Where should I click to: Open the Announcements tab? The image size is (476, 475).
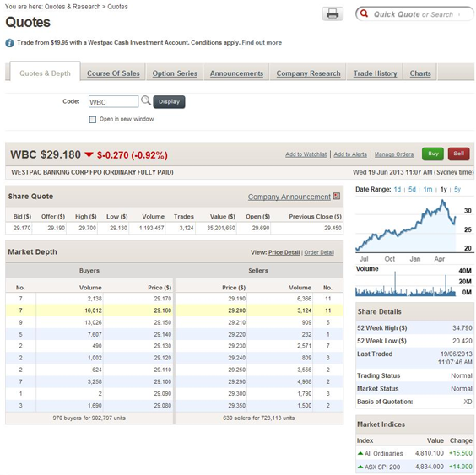236,73
